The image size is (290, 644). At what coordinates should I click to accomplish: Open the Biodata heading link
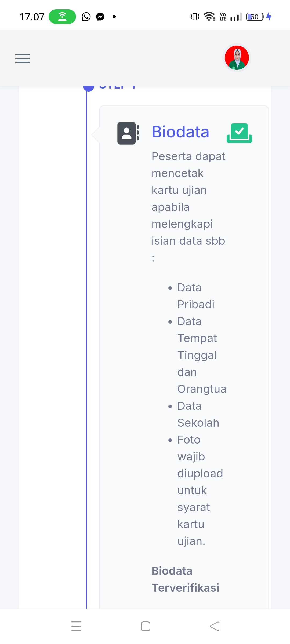pos(180,132)
